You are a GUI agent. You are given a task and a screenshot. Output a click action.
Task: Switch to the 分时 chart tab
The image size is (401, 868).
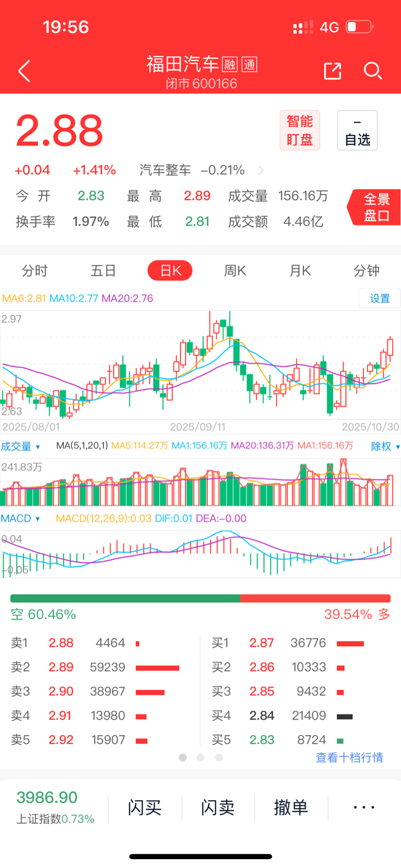[34, 270]
